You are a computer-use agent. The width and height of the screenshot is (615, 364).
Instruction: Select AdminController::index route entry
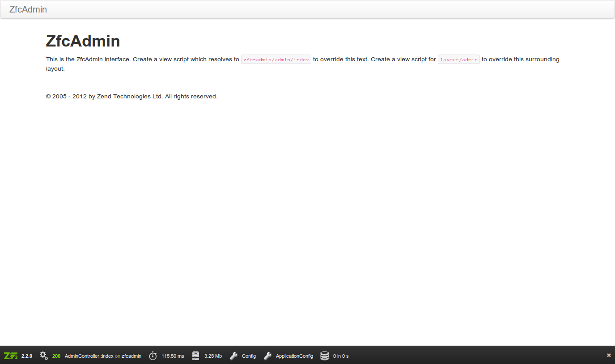click(x=89, y=356)
